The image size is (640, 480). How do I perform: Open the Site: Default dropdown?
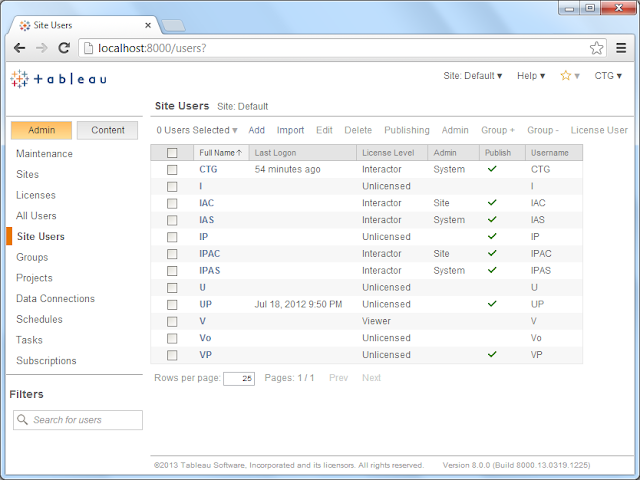click(x=473, y=76)
